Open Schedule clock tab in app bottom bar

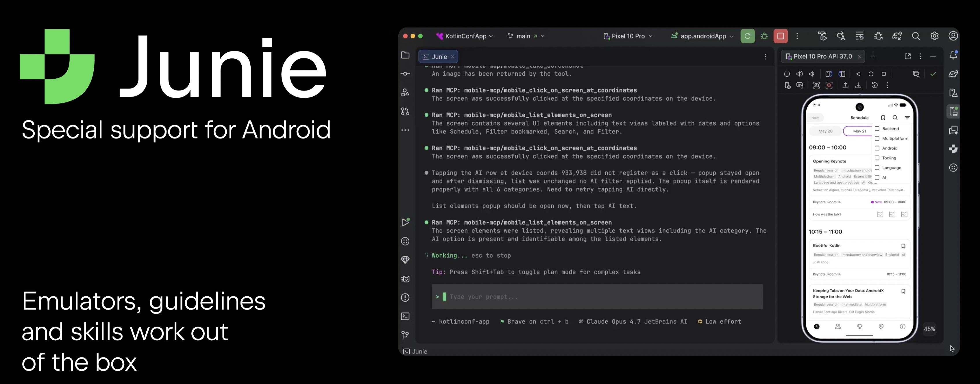click(816, 326)
